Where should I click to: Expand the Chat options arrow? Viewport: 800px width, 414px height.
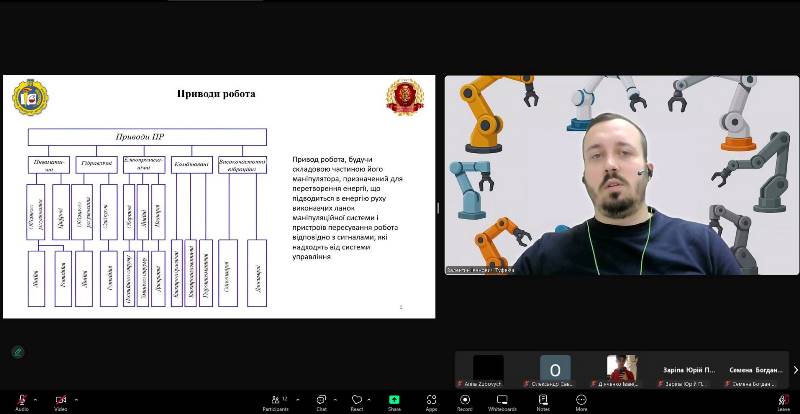335,400
